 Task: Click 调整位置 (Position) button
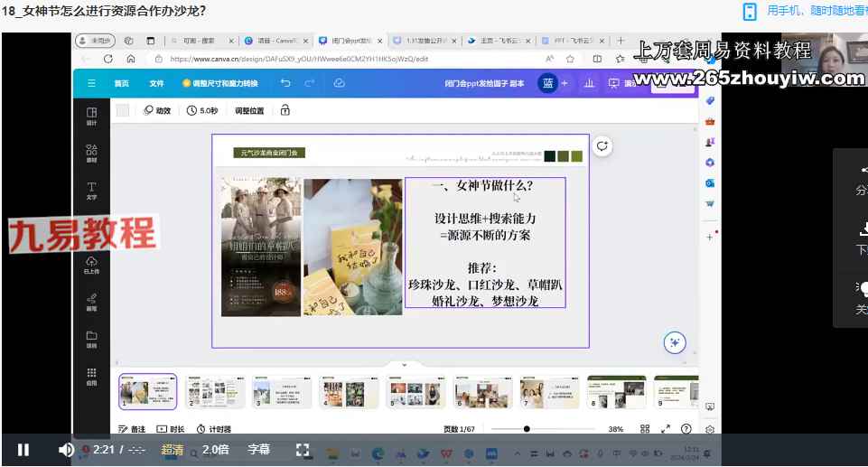coord(249,110)
